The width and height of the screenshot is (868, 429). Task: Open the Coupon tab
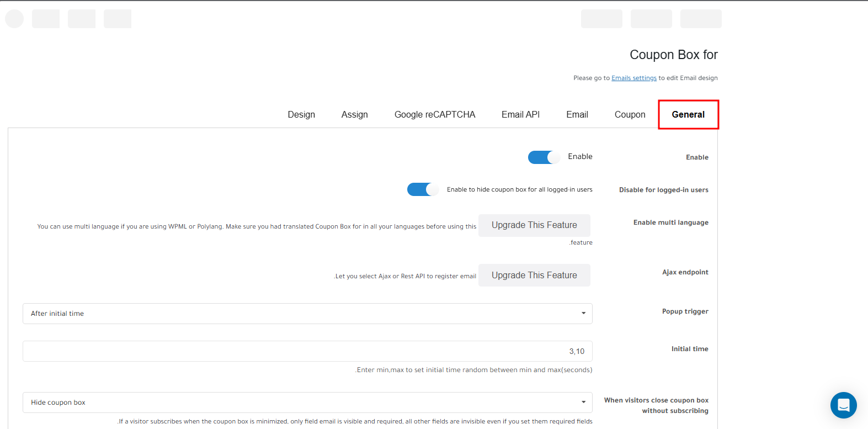(630, 114)
